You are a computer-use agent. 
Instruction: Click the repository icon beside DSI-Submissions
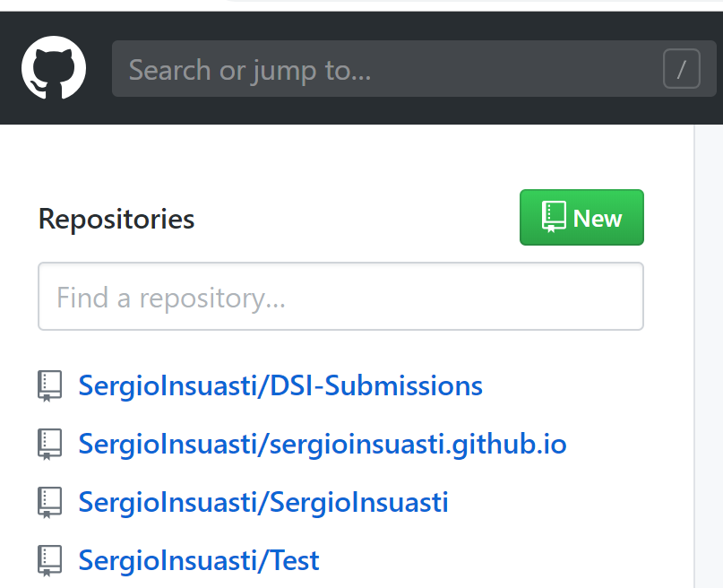click(x=49, y=386)
